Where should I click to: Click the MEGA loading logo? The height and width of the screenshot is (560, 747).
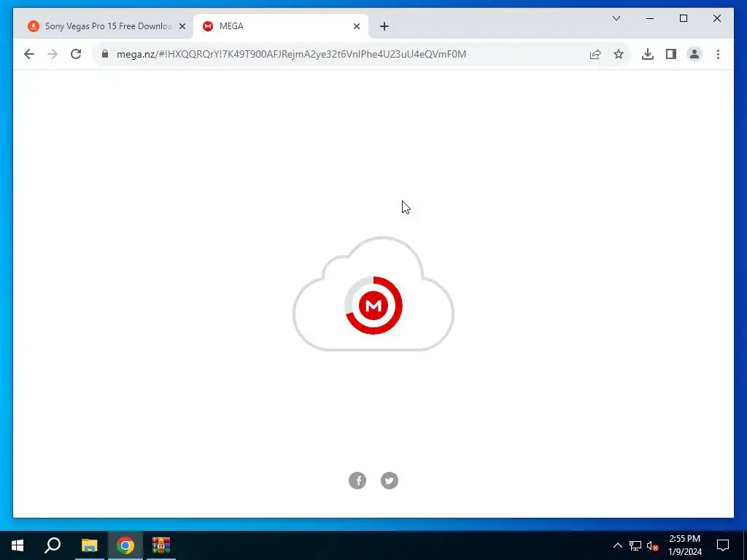[x=373, y=306]
